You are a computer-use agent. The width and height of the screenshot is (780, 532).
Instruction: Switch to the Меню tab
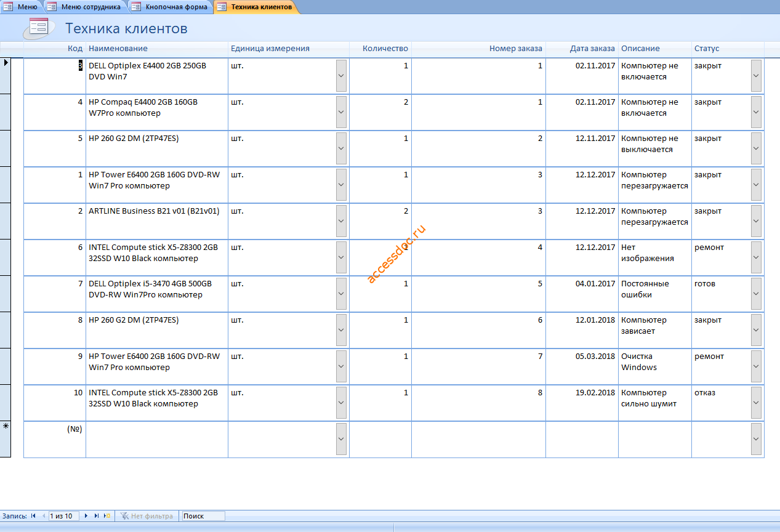22,7
